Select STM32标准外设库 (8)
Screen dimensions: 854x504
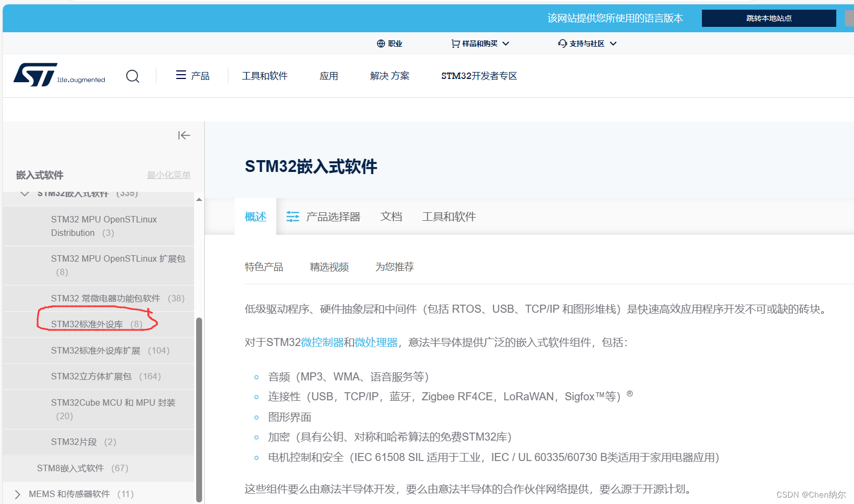tap(98, 324)
